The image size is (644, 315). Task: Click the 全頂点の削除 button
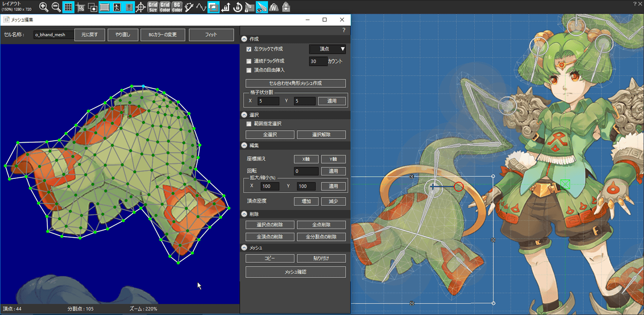coord(270,237)
